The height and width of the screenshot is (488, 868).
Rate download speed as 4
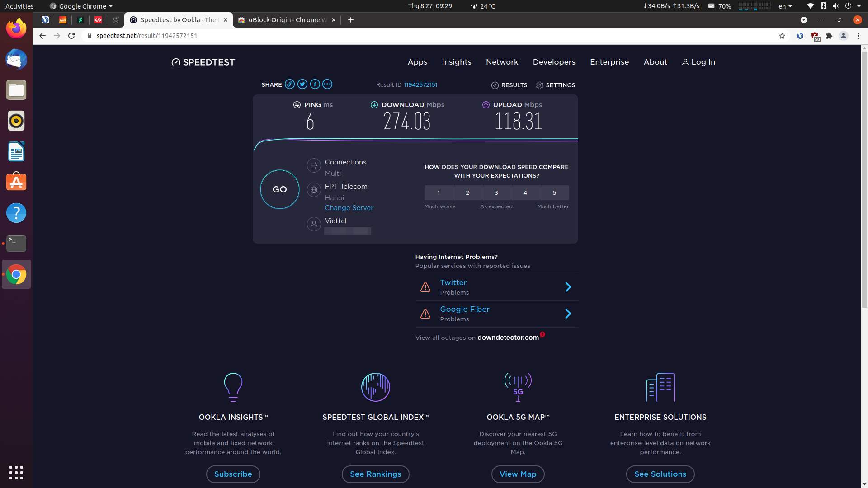coord(525,193)
